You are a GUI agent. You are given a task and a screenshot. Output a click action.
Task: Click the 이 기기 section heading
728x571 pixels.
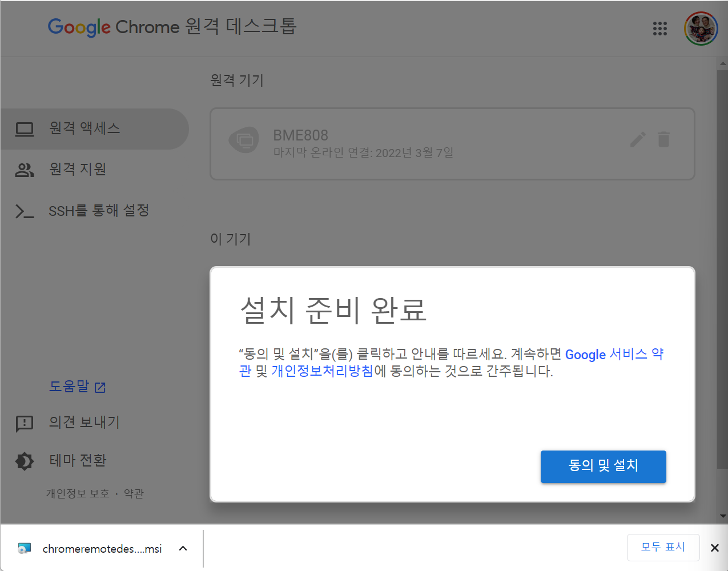231,239
